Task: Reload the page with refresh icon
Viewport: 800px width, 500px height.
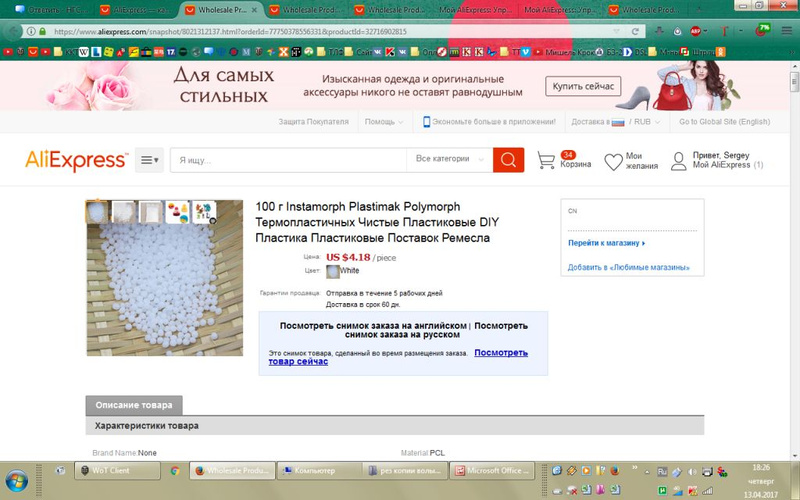Action: coord(635,32)
